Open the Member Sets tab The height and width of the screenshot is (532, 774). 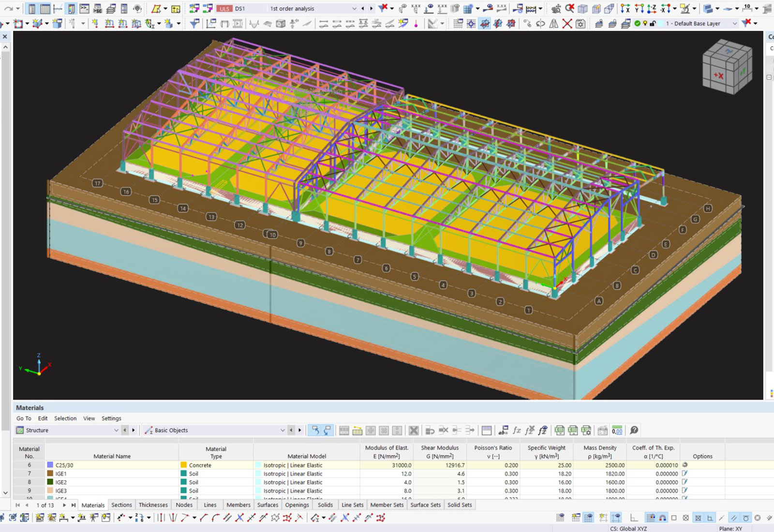click(387, 505)
